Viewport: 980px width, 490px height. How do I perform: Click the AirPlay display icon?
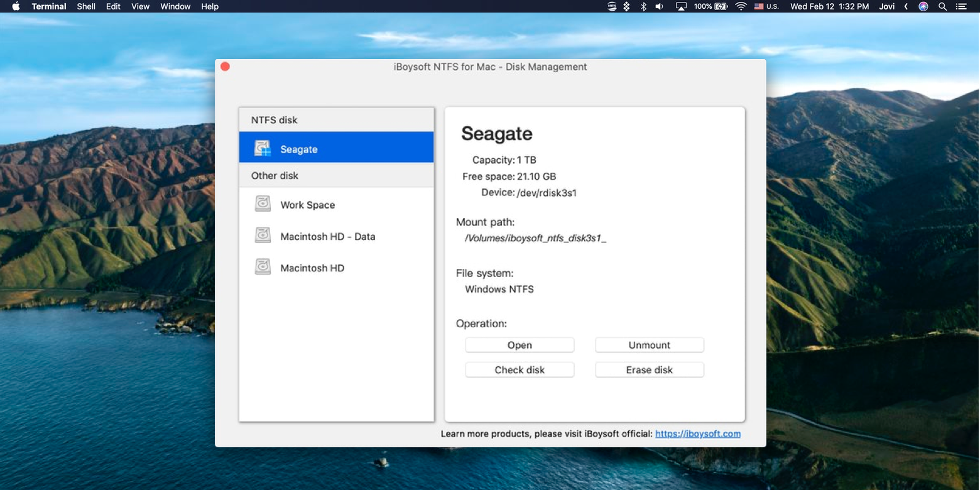click(x=681, y=6)
